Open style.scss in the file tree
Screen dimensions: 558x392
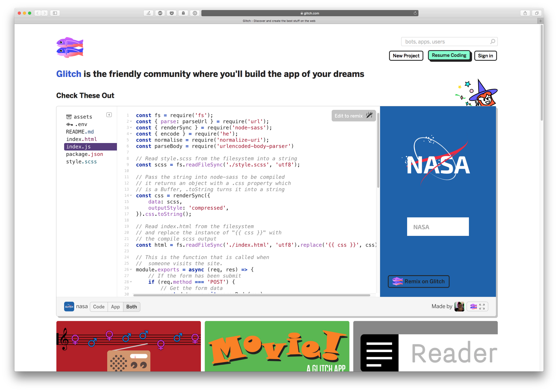click(81, 162)
